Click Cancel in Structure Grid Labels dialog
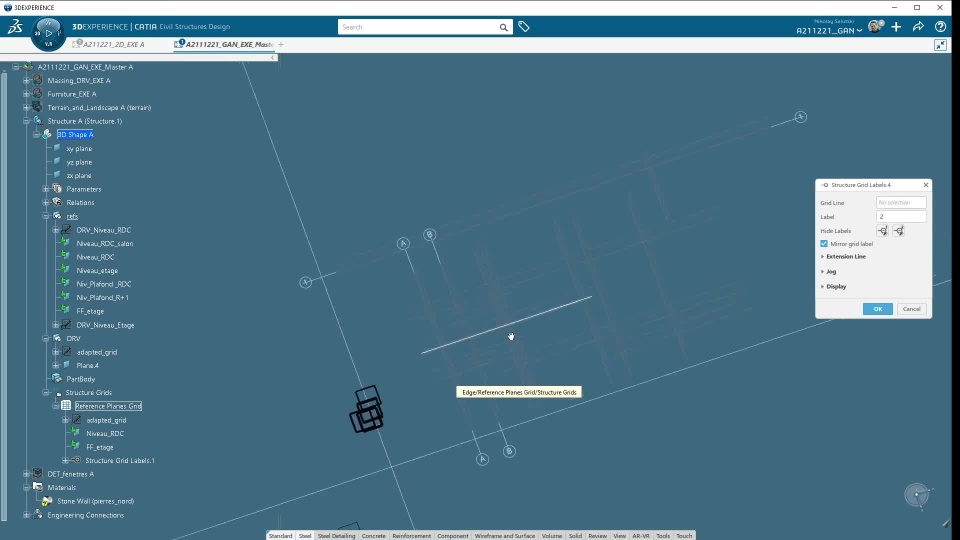 point(911,309)
